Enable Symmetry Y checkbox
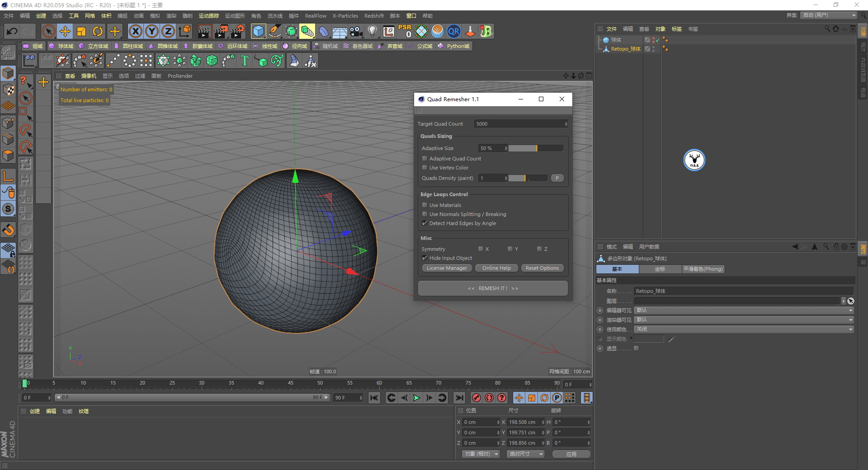This screenshot has width=868, height=470. point(510,249)
